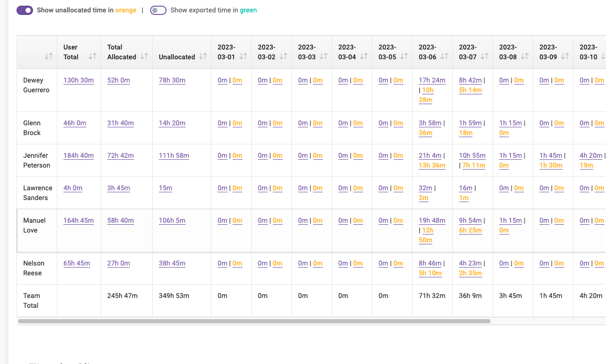Open Dewey Guerrero's 52h 0m allocated

tap(118, 80)
